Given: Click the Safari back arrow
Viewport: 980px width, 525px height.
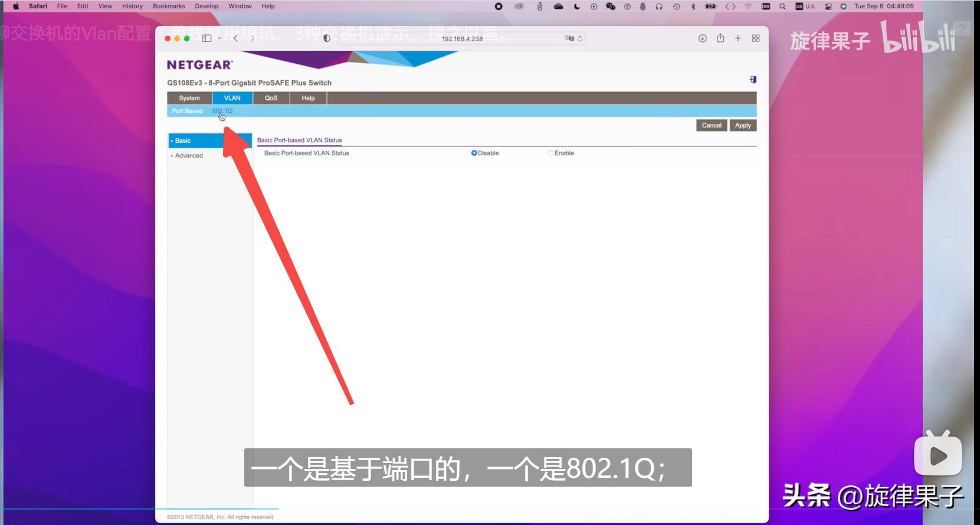Looking at the screenshot, I should [x=235, y=38].
